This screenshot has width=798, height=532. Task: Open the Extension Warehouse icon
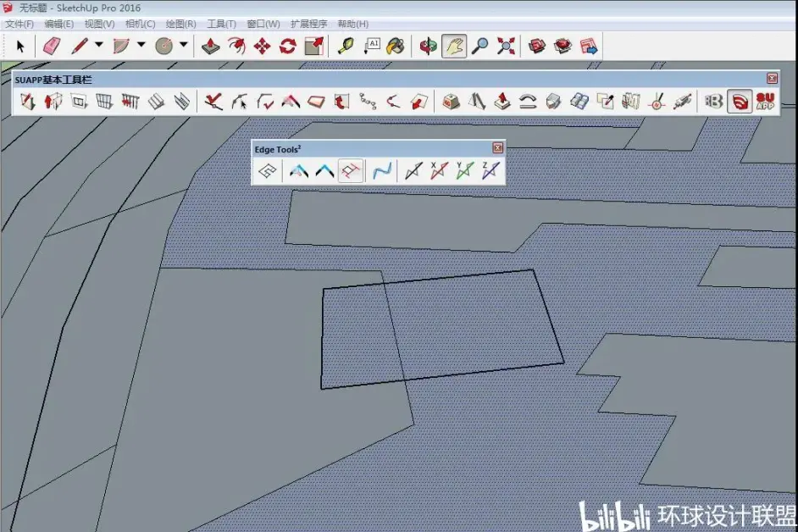(562, 46)
